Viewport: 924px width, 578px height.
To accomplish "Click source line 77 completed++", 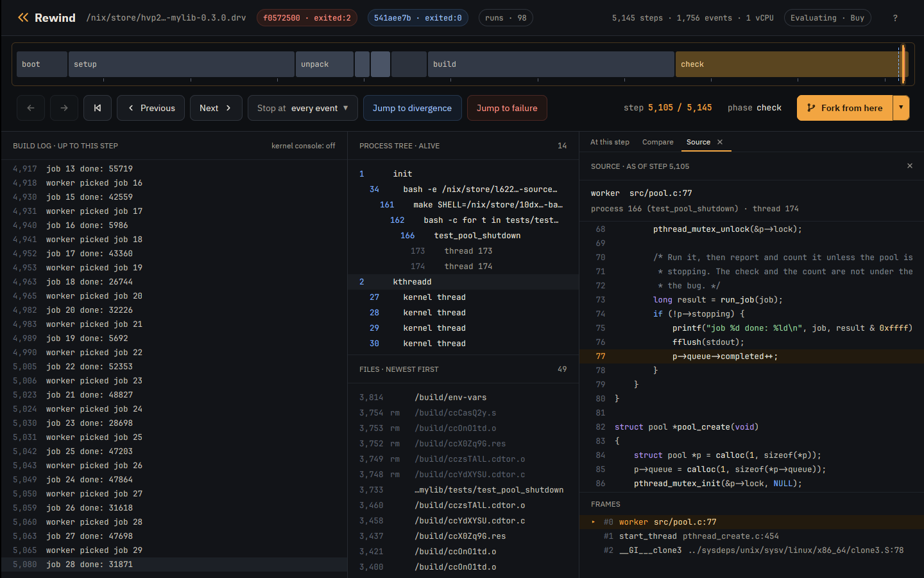I will [751, 356].
